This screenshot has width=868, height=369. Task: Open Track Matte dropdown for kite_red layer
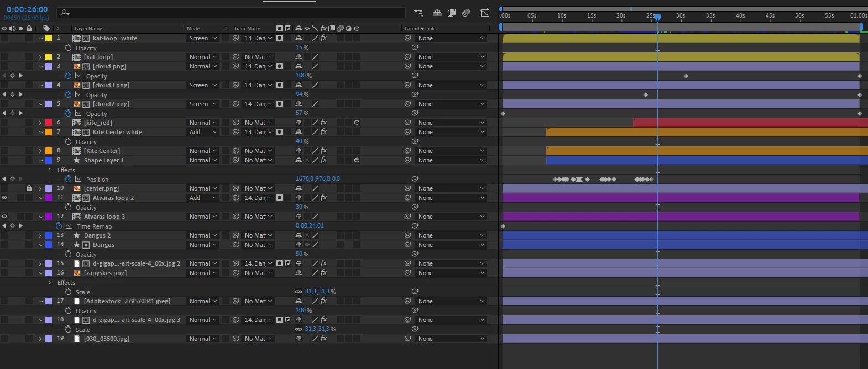258,123
